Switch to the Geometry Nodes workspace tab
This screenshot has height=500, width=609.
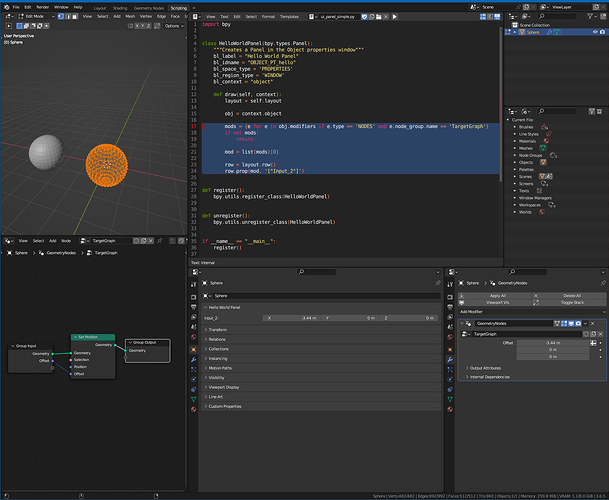(149, 8)
